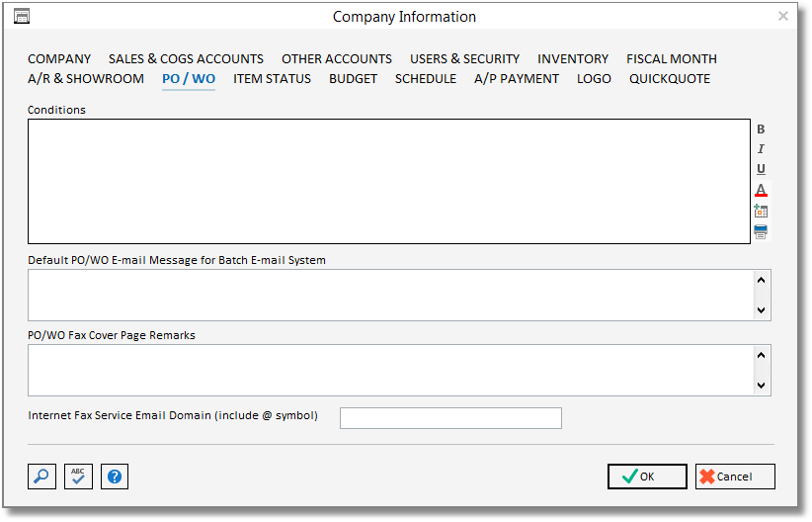
Task: Open the red font color tool
Action: (761, 190)
